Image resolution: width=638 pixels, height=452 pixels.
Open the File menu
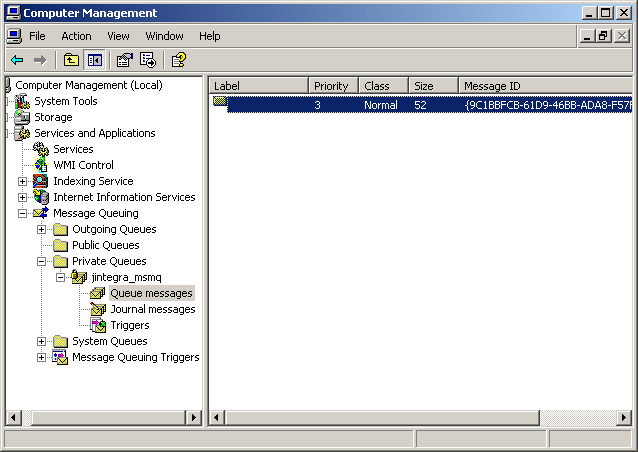click(x=37, y=36)
